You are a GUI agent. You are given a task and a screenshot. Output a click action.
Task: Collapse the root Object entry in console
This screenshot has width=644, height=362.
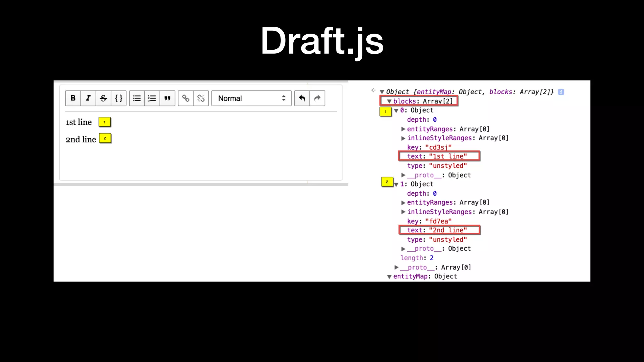[x=382, y=92]
